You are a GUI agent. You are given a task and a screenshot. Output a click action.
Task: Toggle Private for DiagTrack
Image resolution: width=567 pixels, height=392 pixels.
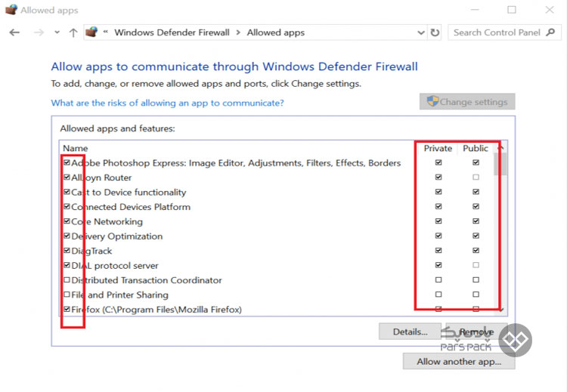[x=438, y=250]
